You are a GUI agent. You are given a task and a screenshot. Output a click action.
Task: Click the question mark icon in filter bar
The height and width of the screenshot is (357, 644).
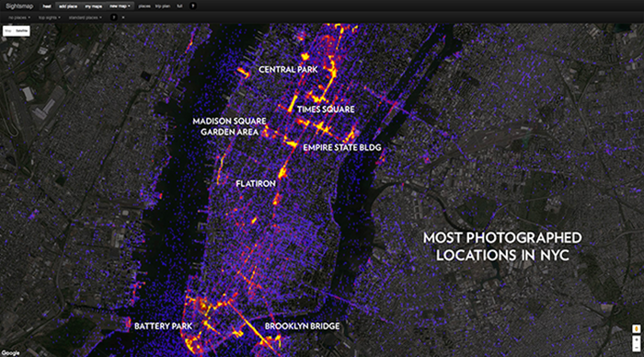[x=114, y=17]
